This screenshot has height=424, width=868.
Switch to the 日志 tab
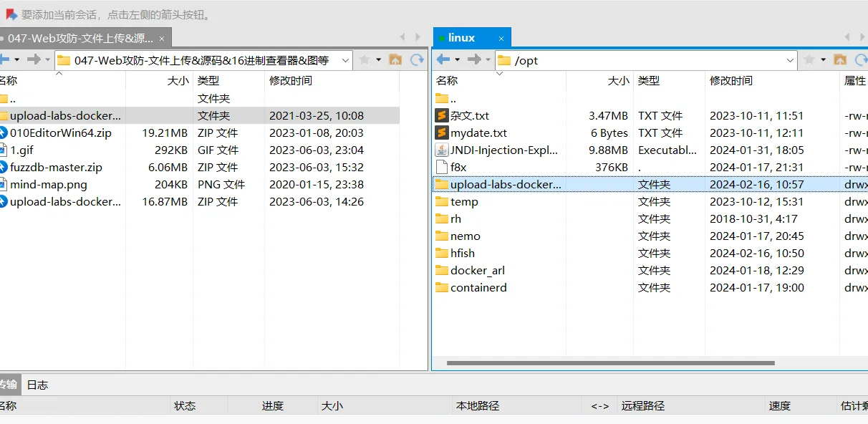tap(37, 385)
